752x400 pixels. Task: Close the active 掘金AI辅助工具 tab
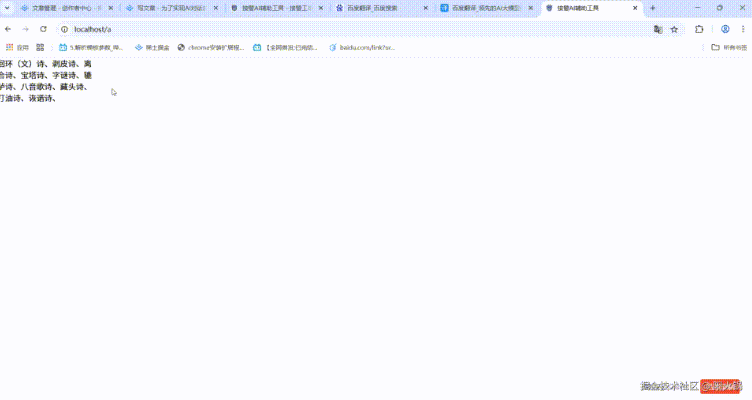(635, 8)
